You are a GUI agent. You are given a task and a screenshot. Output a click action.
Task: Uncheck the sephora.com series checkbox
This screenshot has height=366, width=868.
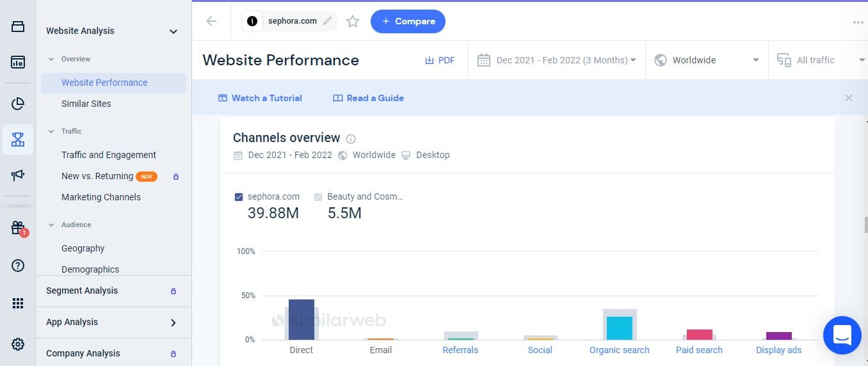tap(239, 197)
